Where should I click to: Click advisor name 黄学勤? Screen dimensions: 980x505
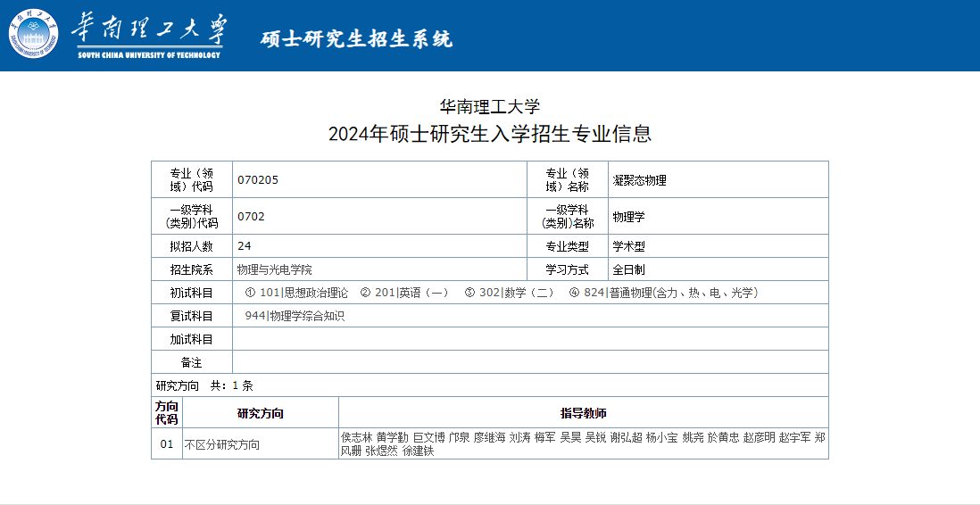(393, 437)
